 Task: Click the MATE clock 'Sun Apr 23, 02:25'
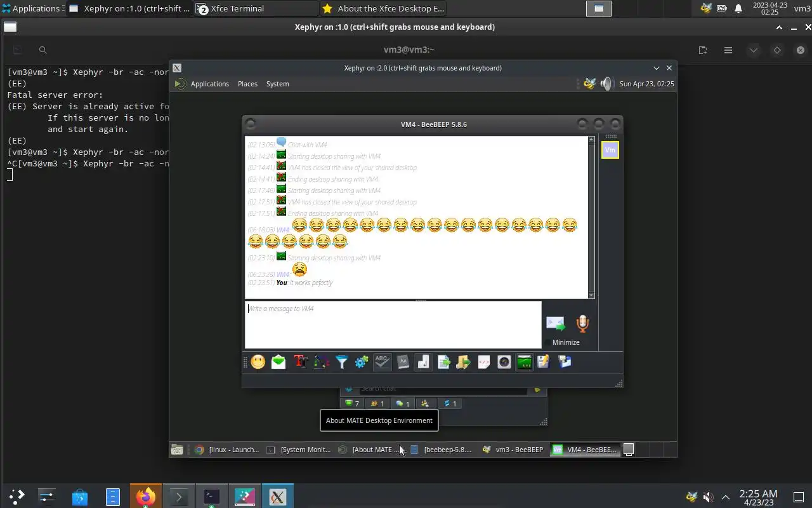[x=646, y=84]
